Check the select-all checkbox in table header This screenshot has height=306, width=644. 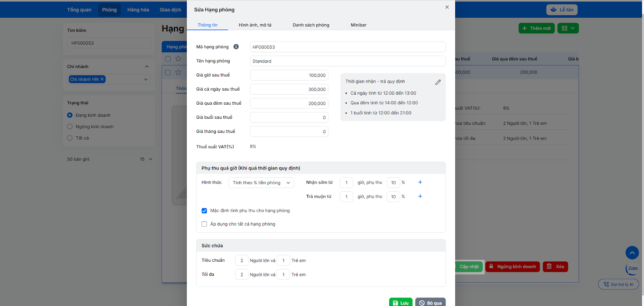(x=168, y=59)
